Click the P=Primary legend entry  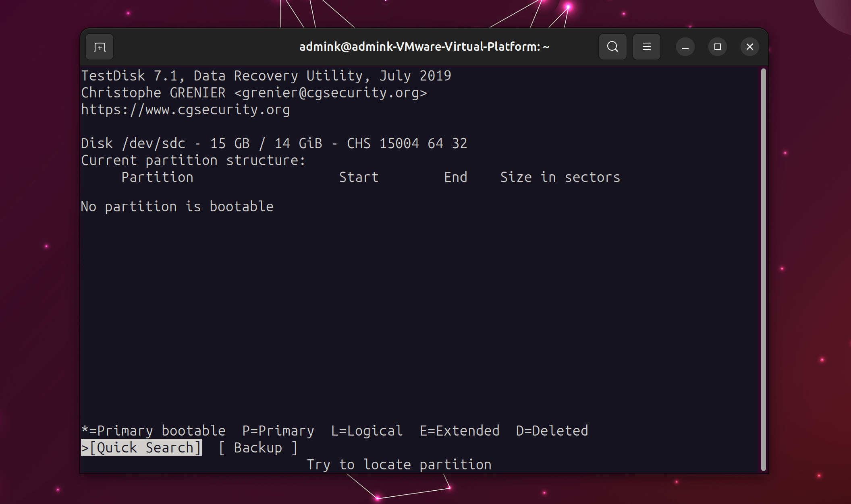(278, 430)
